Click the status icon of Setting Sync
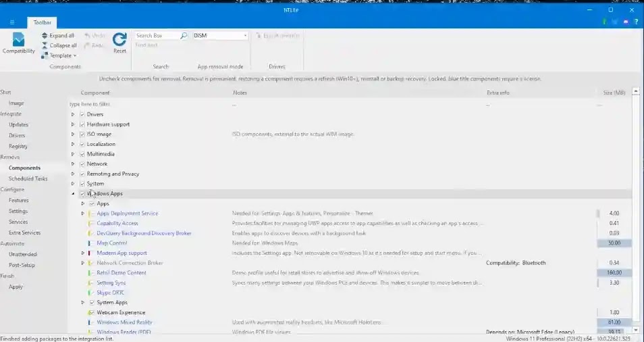 tap(90, 283)
